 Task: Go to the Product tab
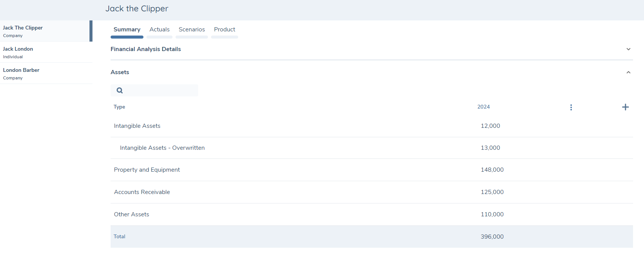tap(225, 29)
